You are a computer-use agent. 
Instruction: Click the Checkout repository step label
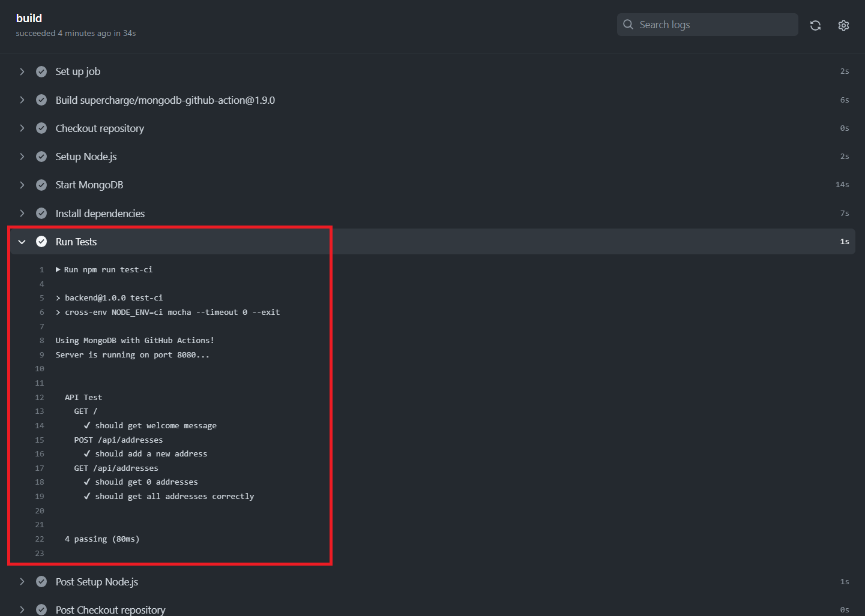[x=100, y=128]
